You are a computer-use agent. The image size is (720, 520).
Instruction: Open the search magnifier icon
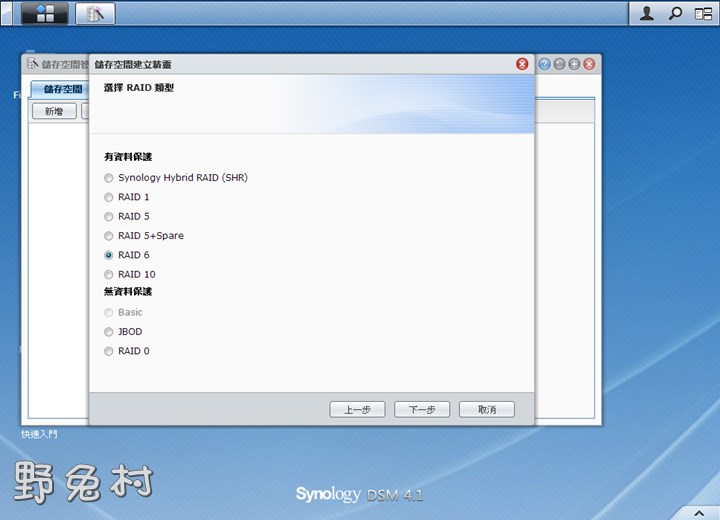(675, 13)
